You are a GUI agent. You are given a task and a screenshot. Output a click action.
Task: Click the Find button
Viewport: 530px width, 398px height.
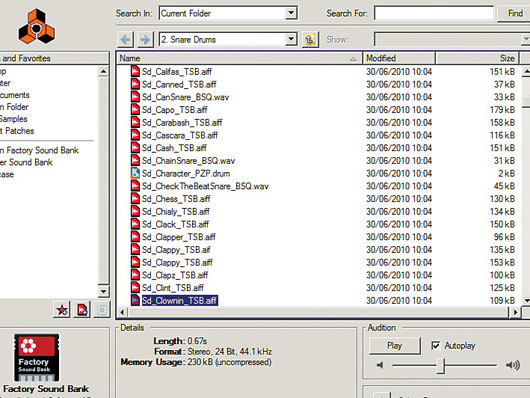pos(515,14)
